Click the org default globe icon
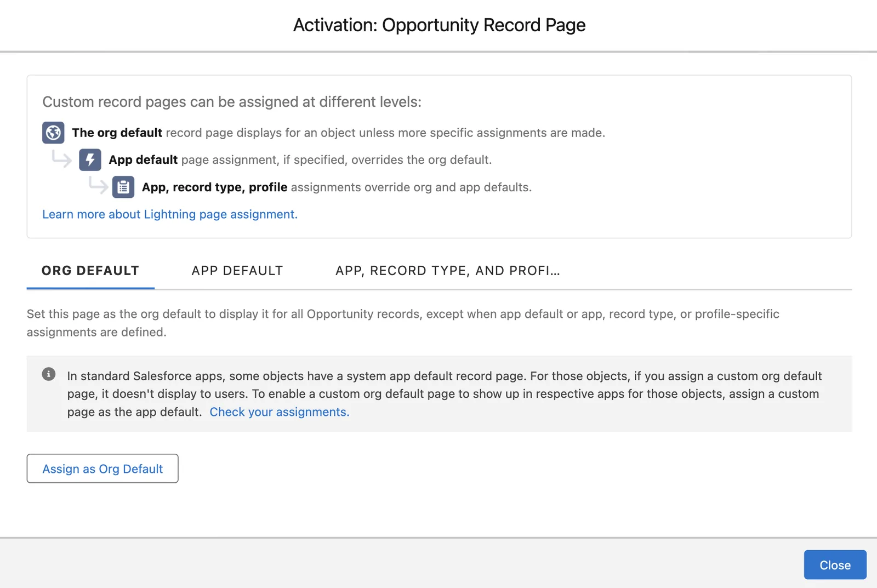This screenshot has width=877, height=588. [53, 133]
